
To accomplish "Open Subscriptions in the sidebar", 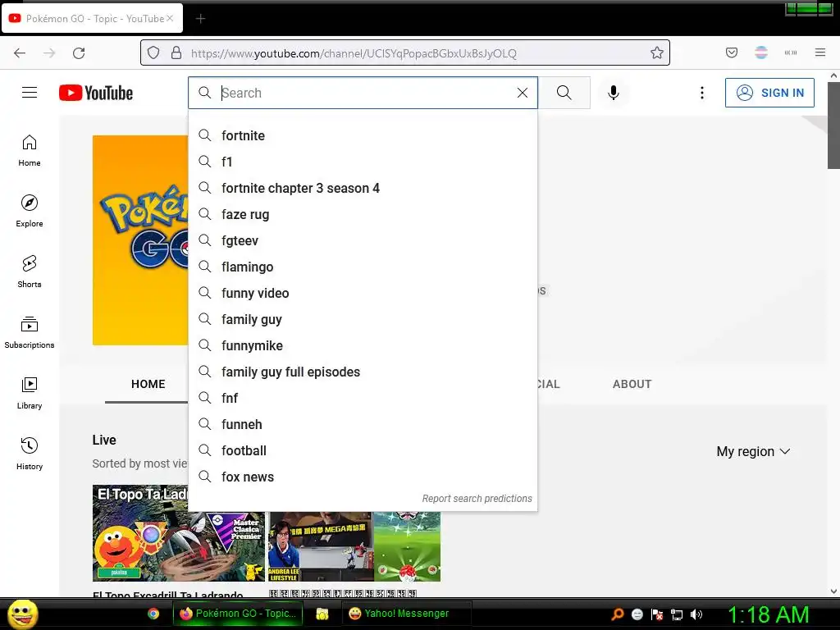I will [30, 332].
